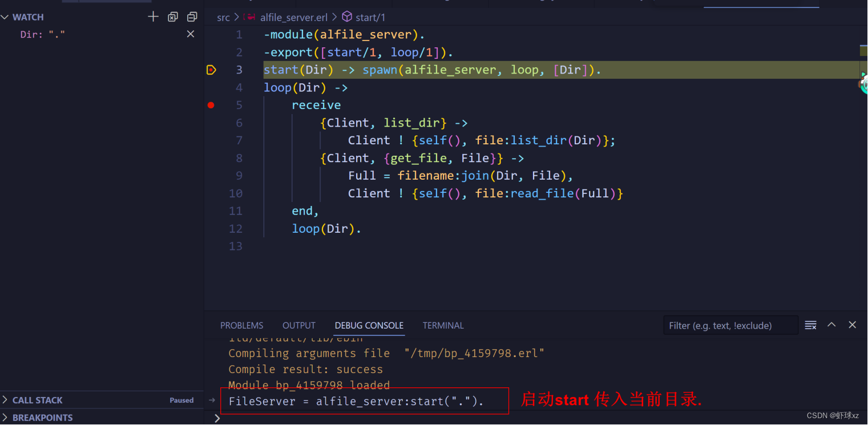The image size is (868, 425).
Task: Select the src breadcrumb segment
Action: (x=223, y=18)
